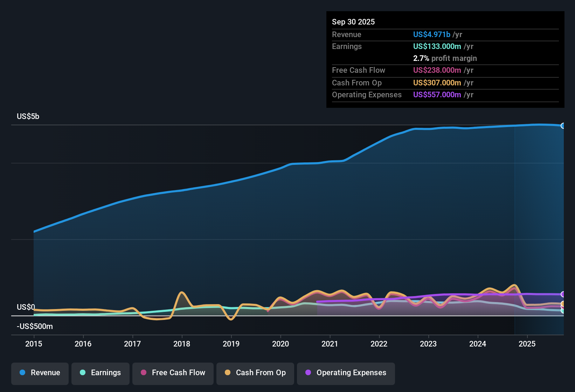
Task: Toggle the Earnings series in the legend
Action: (x=101, y=373)
